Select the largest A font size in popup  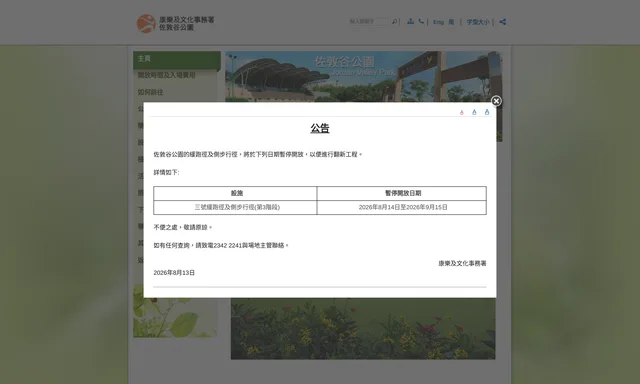(487, 112)
